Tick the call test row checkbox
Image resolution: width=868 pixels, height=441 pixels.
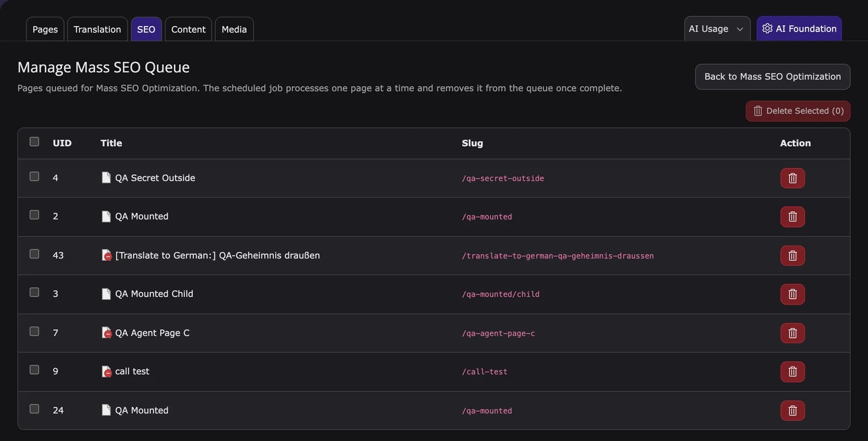[x=34, y=370]
